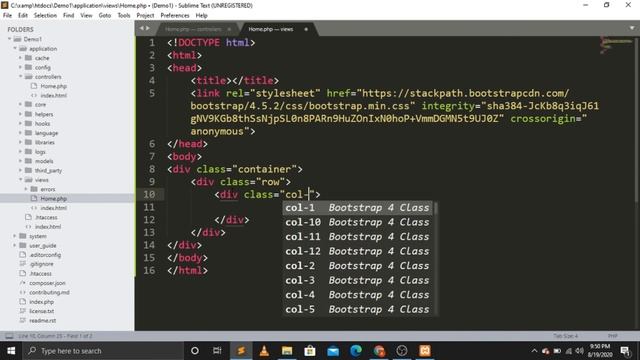This screenshot has height=360, width=640.
Task: Click unsaved dot on Home.php views tab
Action: (306, 29)
